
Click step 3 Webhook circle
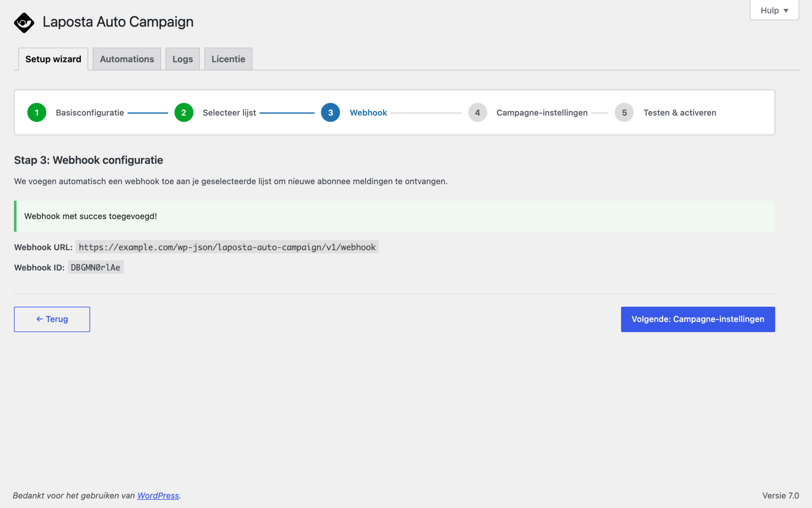coord(331,113)
